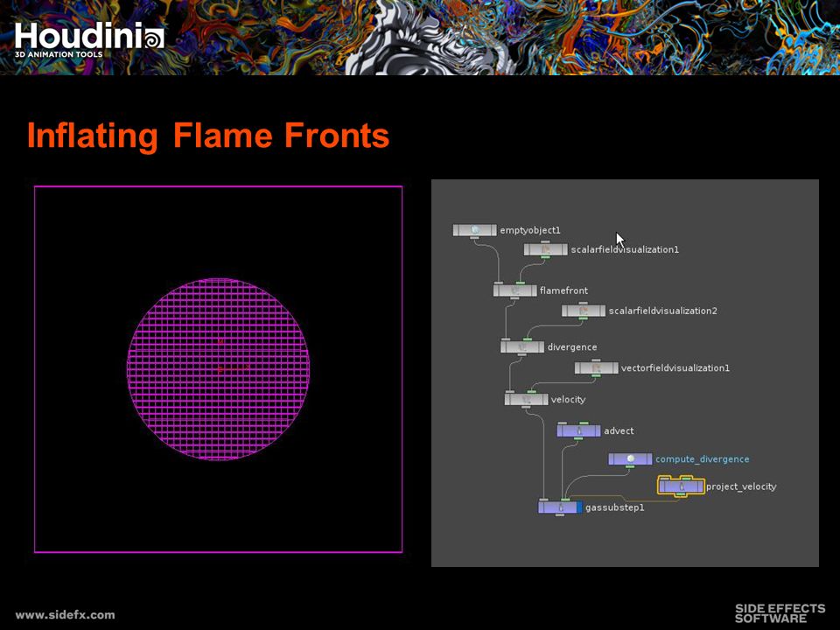Select the advect node tile
This screenshot has height=630, width=840.
click(x=578, y=430)
